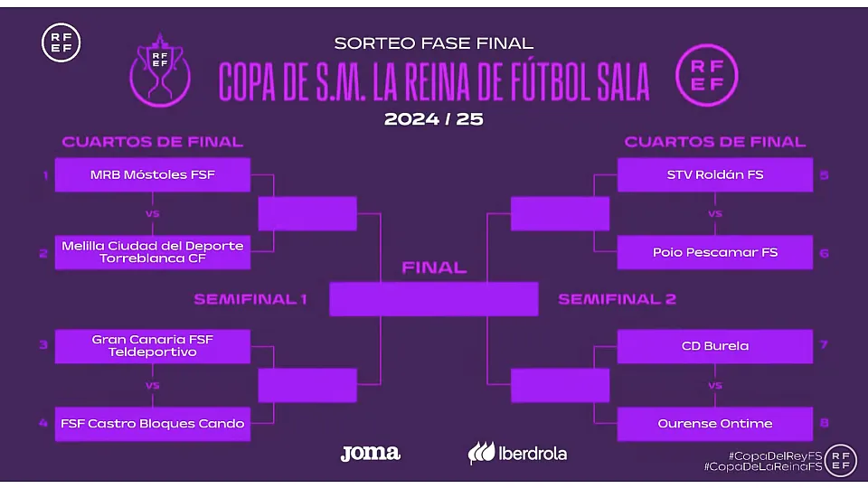Click the RFEF logo in bottom-right corner
This screenshot has height=488, width=868.
click(x=842, y=459)
